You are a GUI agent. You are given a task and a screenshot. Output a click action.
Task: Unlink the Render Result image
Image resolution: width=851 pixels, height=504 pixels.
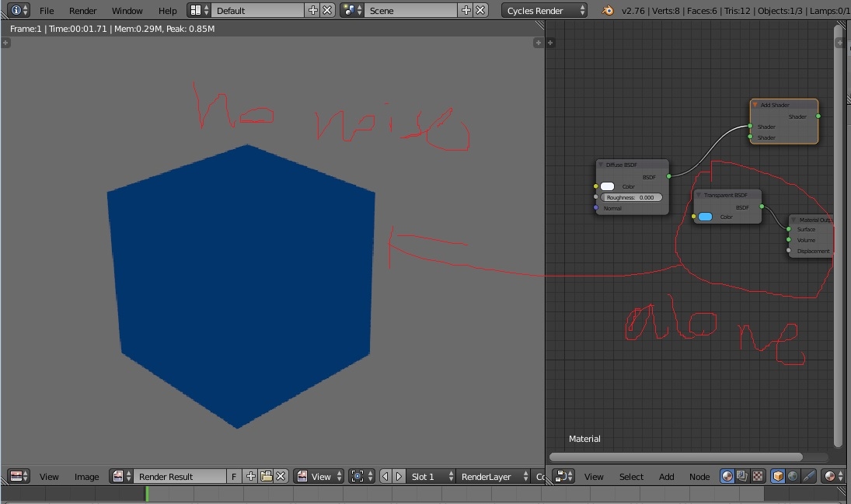(x=281, y=476)
